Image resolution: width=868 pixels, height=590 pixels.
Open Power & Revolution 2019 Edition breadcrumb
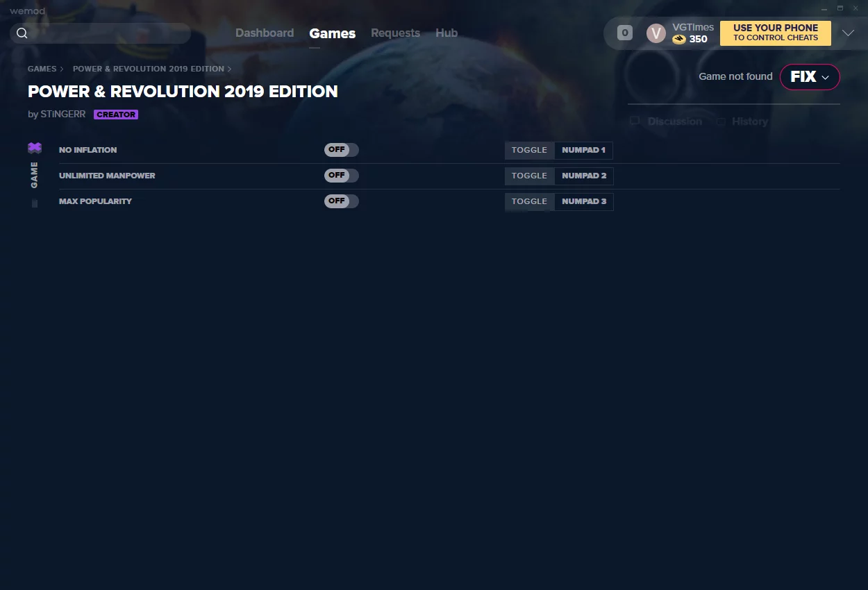point(149,69)
